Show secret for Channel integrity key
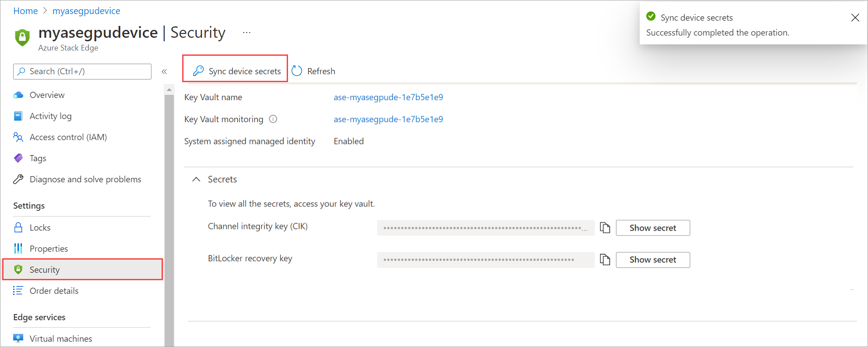This screenshot has height=347, width=868. [653, 228]
